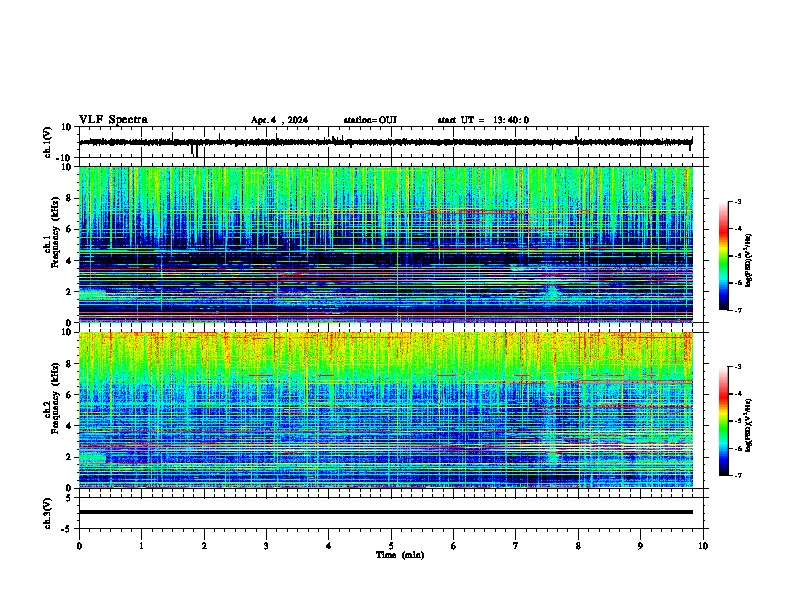Click time axis tick label "10"
This screenshot has width=792, height=612.
pos(703,546)
